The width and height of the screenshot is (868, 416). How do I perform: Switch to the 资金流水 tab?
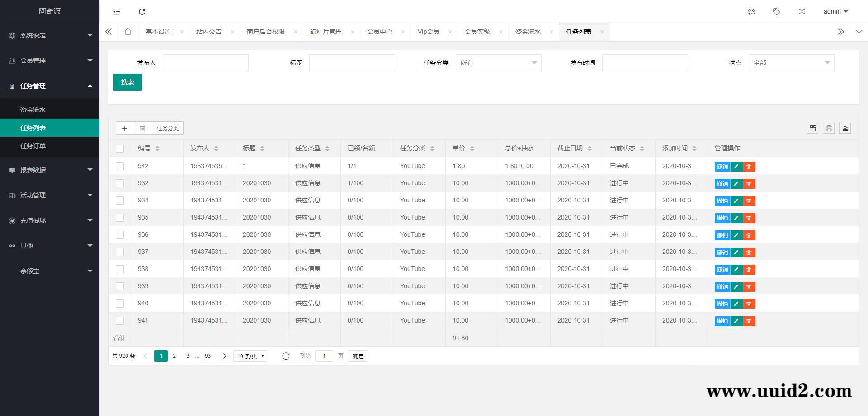[527, 32]
